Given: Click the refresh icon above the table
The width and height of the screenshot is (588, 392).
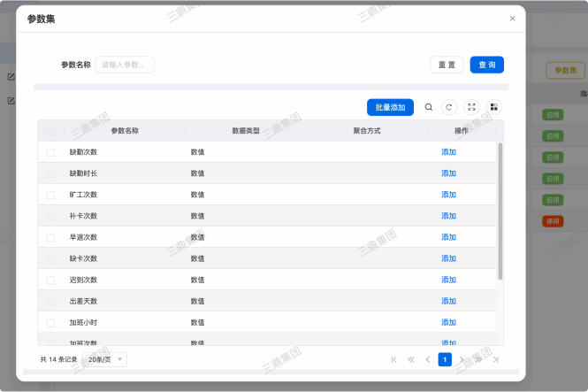Looking at the screenshot, I should point(449,107).
